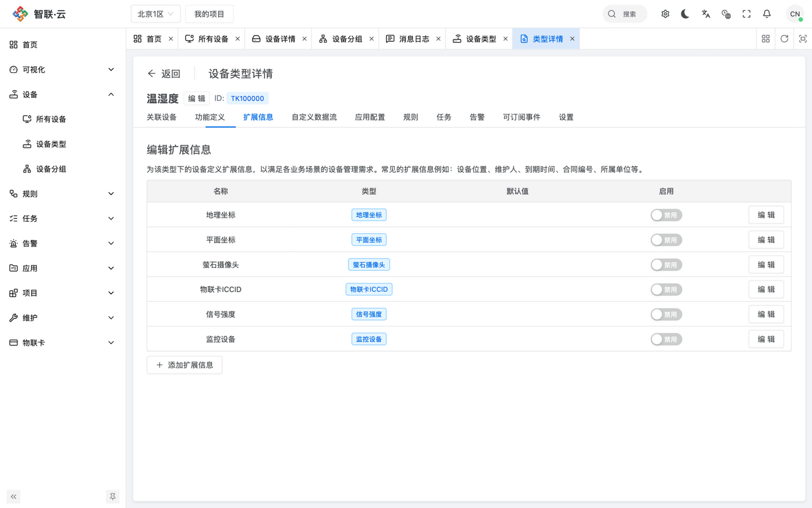
Task: Open the 北京1区 region dropdown
Action: coord(156,14)
